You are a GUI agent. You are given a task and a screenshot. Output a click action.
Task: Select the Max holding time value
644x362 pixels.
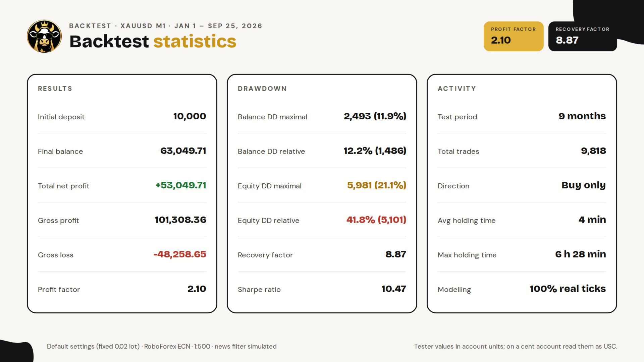581,254
